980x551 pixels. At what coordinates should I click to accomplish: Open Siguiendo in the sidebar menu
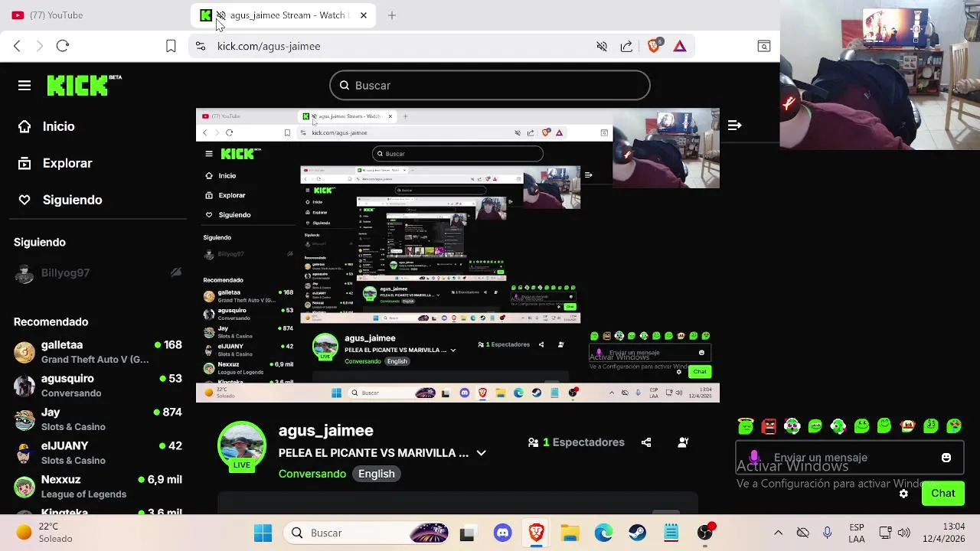60,200
